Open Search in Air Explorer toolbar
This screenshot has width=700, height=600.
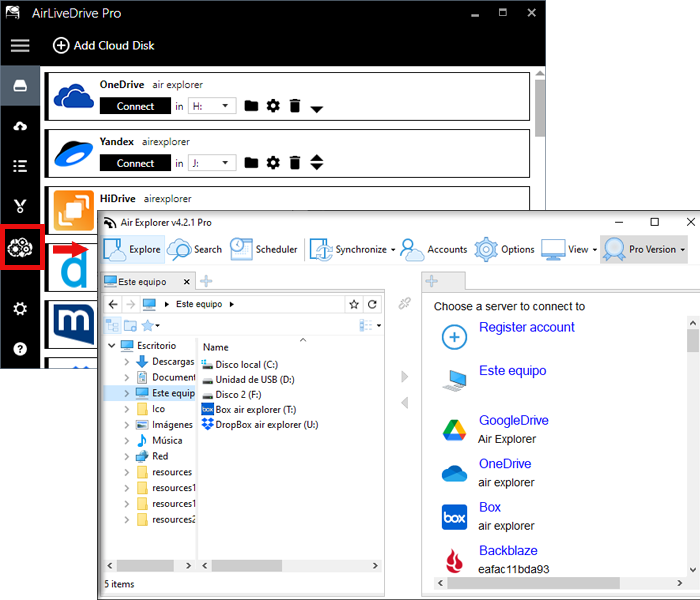coord(195,249)
